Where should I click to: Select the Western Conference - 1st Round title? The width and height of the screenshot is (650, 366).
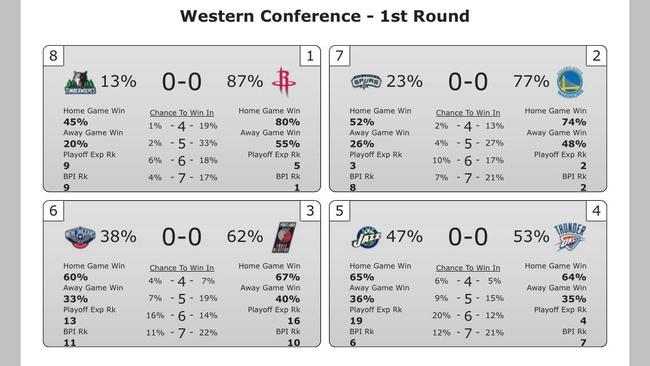325,16
